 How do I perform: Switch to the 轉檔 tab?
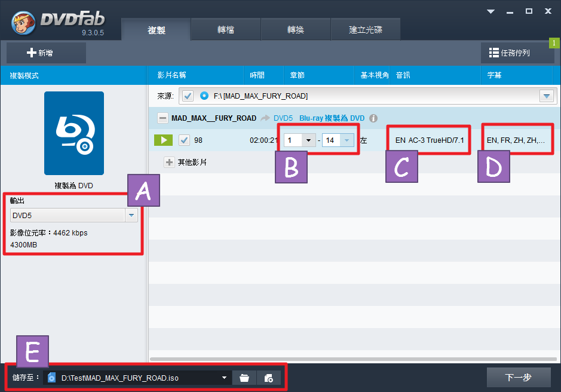tap(226, 30)
